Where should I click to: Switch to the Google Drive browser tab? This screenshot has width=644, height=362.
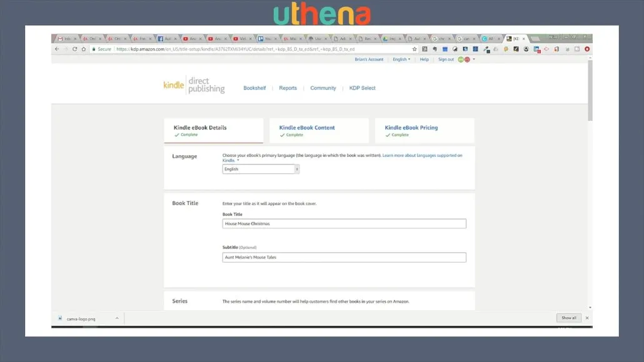[392, 39]
